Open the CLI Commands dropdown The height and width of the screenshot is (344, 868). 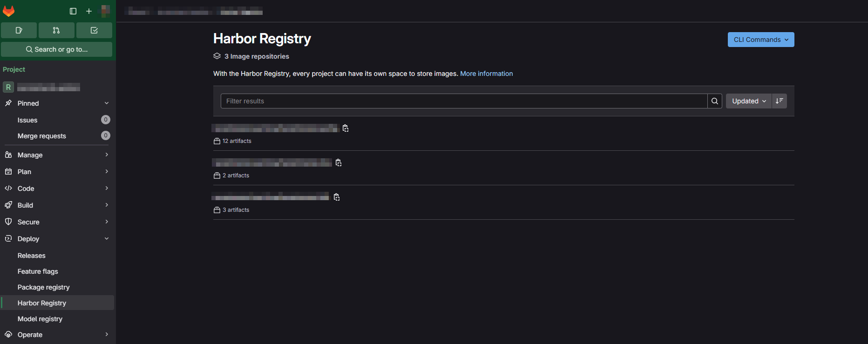coord(761,40)
